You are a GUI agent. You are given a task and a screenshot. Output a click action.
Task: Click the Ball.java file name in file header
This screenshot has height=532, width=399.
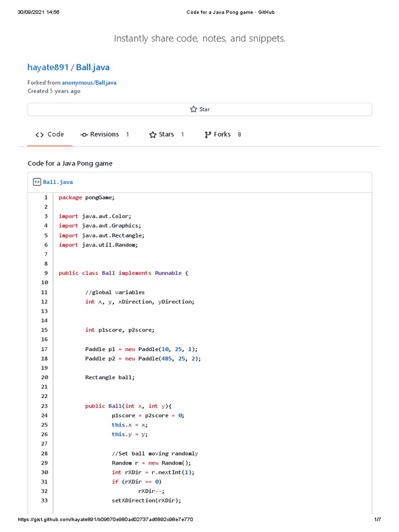(x=58, y=182)
